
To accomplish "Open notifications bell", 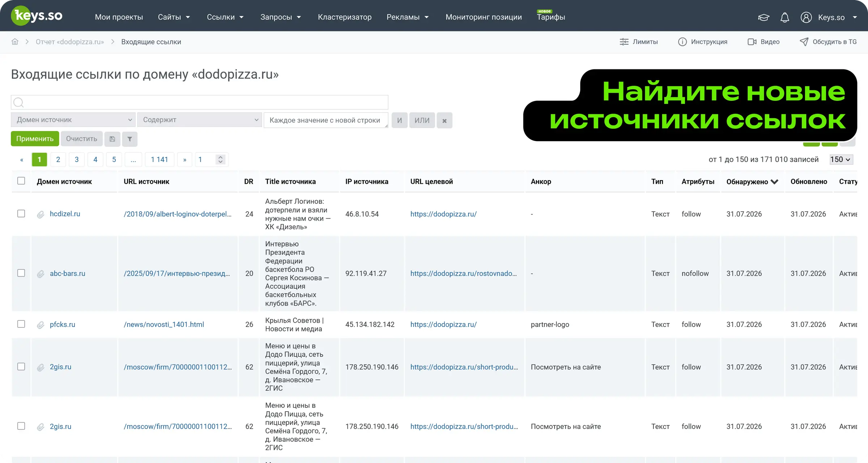I will coord(784,17).
